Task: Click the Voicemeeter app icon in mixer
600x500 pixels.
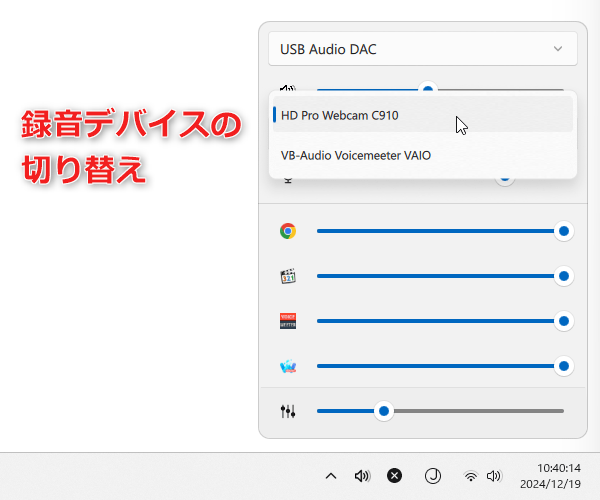Action: click(288, 321)
